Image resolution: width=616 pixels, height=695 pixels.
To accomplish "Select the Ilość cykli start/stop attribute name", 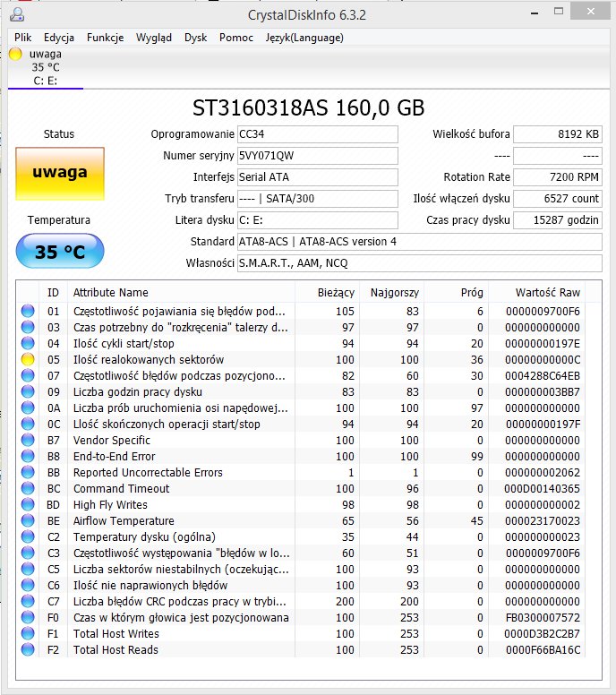I will click(x=124, y=344).
